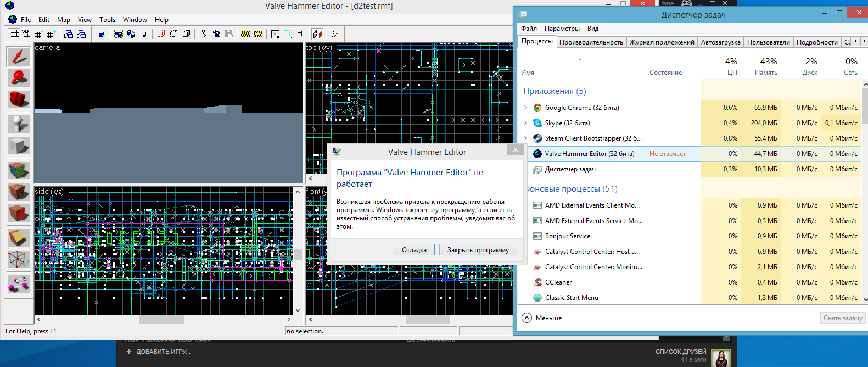Click Task Manager process list scroll-down arrow

pos(865,300)
